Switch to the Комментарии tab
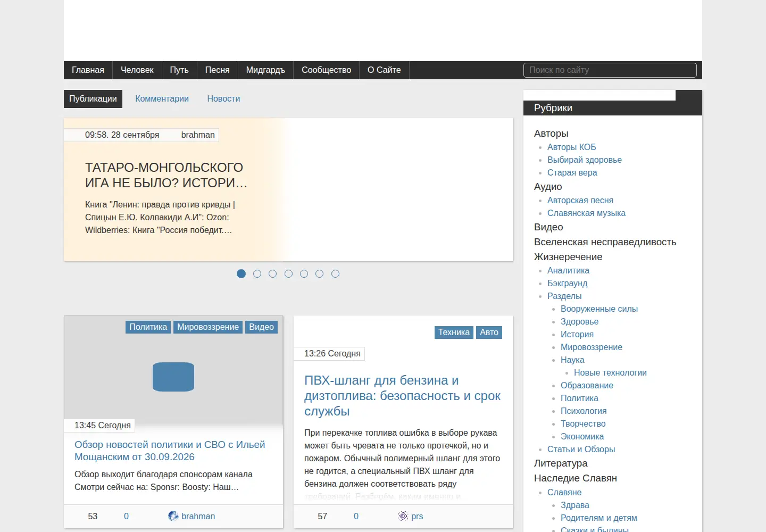The image size is (766, 532). point(162,99)
